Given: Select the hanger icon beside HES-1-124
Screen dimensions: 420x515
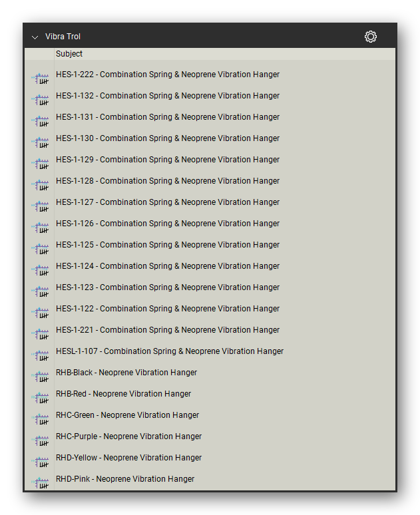Looking at the screenshot, I should (x=40, y=270).
